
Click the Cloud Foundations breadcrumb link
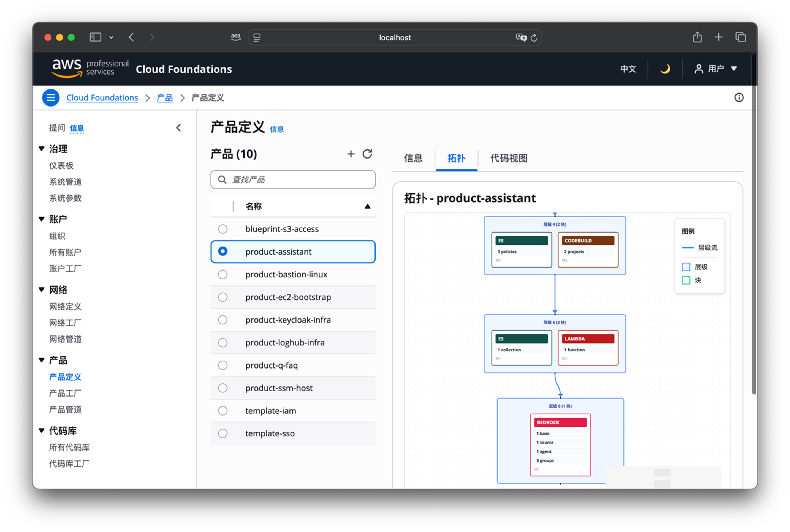coord(102,98)
